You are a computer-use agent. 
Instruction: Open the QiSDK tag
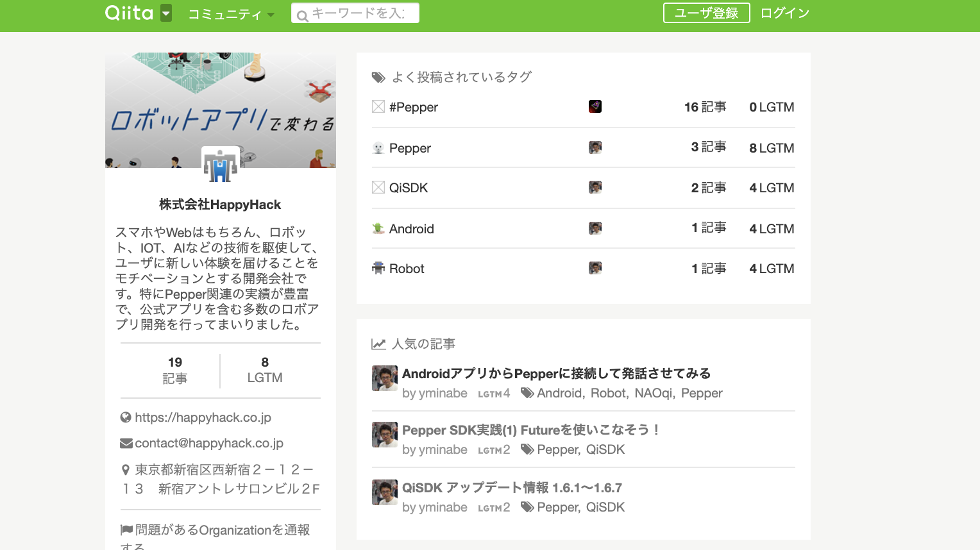pos(409,188)
